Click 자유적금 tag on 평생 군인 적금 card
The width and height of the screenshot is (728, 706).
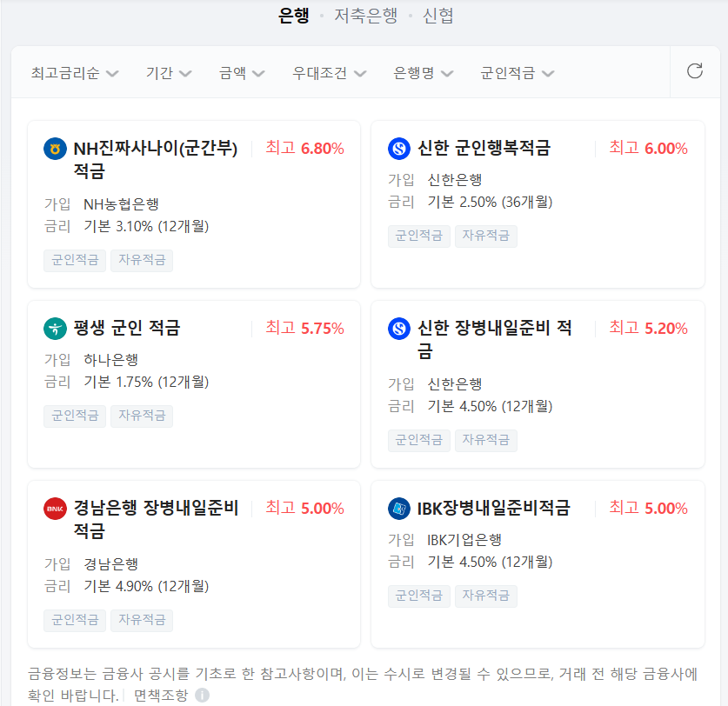click(x=142, y=416)
